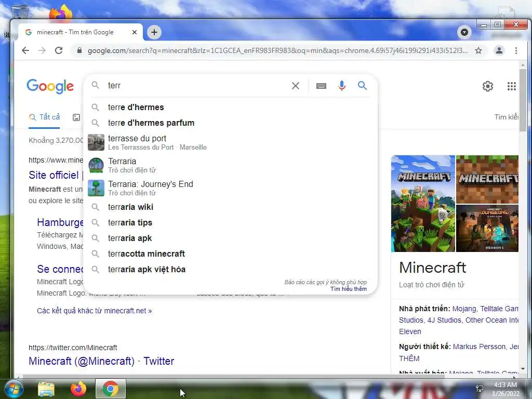Select suggestion terraria tips
Image resolution: width=532 pixels, height=399 pixels.
click(x=230, y=222)
